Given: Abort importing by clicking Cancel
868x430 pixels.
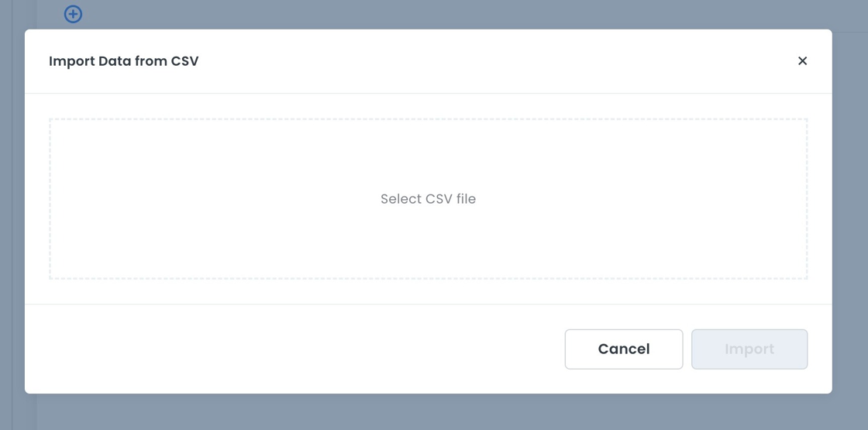Looking at the screenshot, I should coord(623,349).
